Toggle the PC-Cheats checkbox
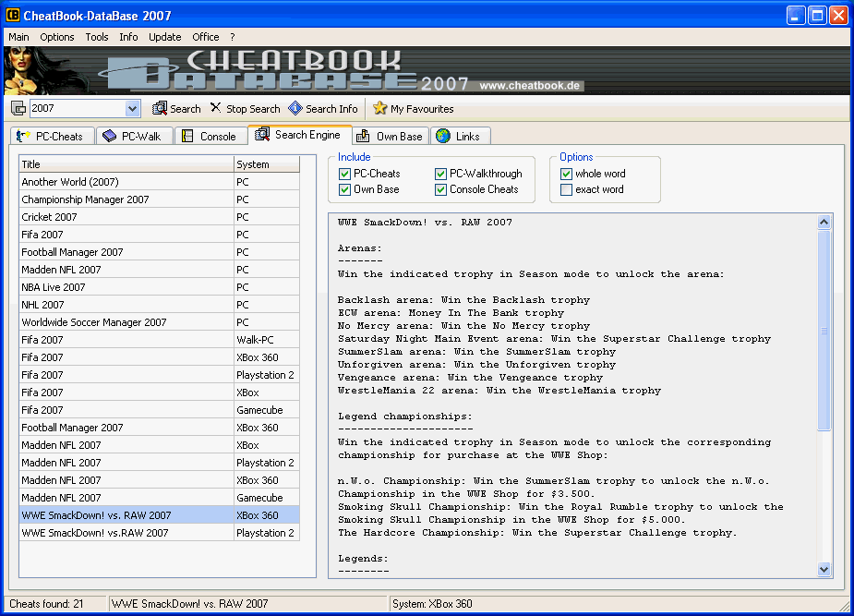This screenshot has height=616, width=854. tap(344, 174)
